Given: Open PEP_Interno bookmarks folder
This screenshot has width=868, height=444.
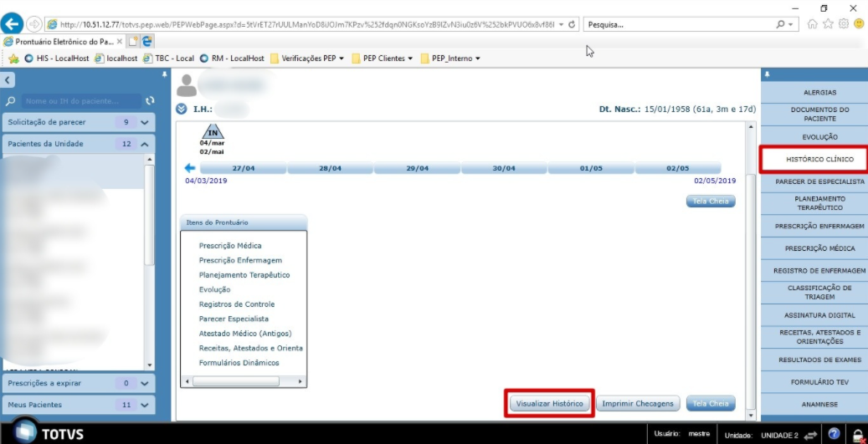Looking at the screenshot, I should (450, 58).
